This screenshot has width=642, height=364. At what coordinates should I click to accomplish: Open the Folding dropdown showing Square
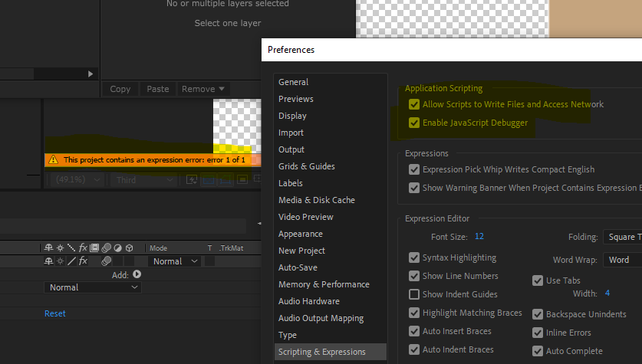(622, 237)
